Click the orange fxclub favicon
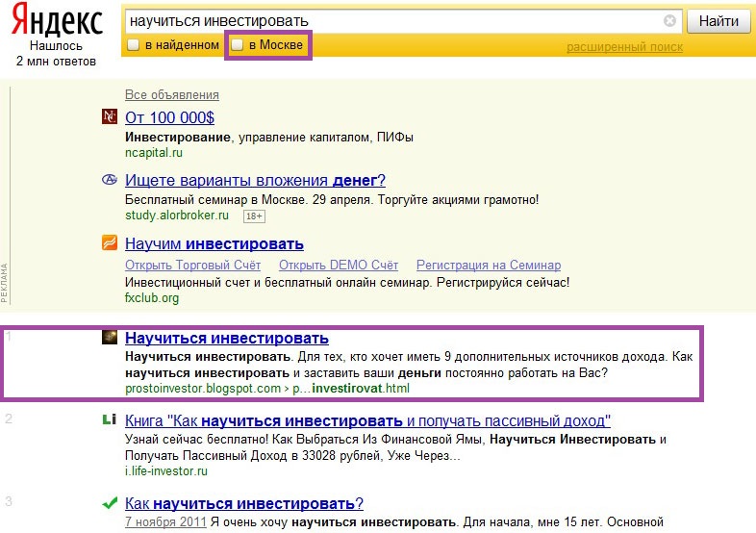Image resolution: width=756 pixels, height=533 pixels. click(x=110, y=242)
